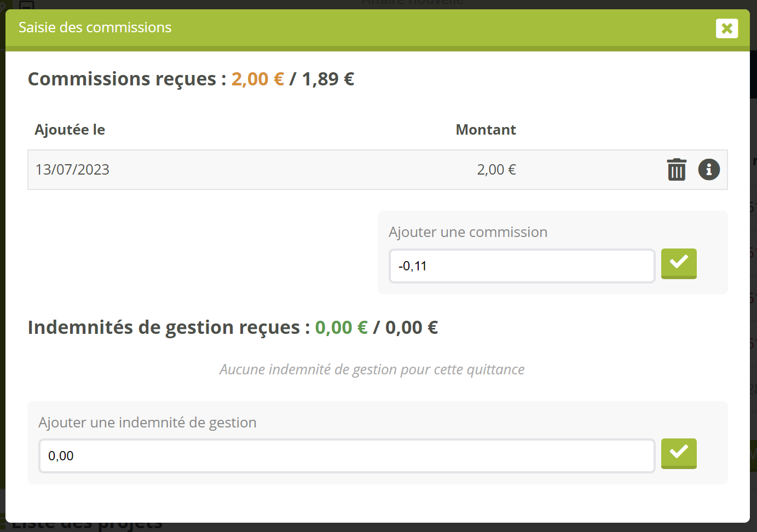Click the orange 2,00 € received amount
This screenshot has width=757, height=532.
click(x=257, y=79)
